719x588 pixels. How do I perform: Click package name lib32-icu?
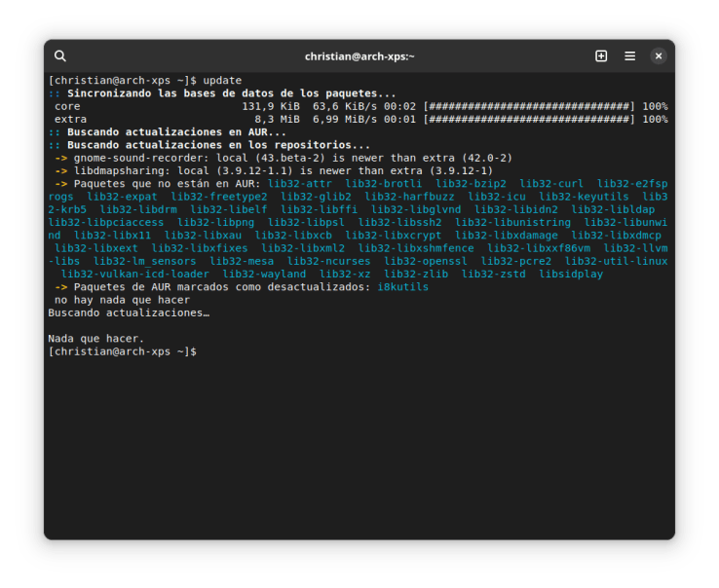(497, 197)
